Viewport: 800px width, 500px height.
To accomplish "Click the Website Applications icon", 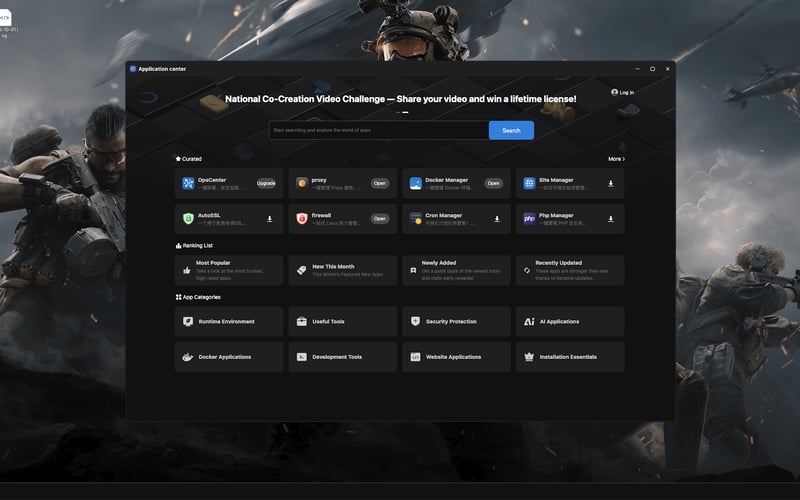I will coord(415,357).
